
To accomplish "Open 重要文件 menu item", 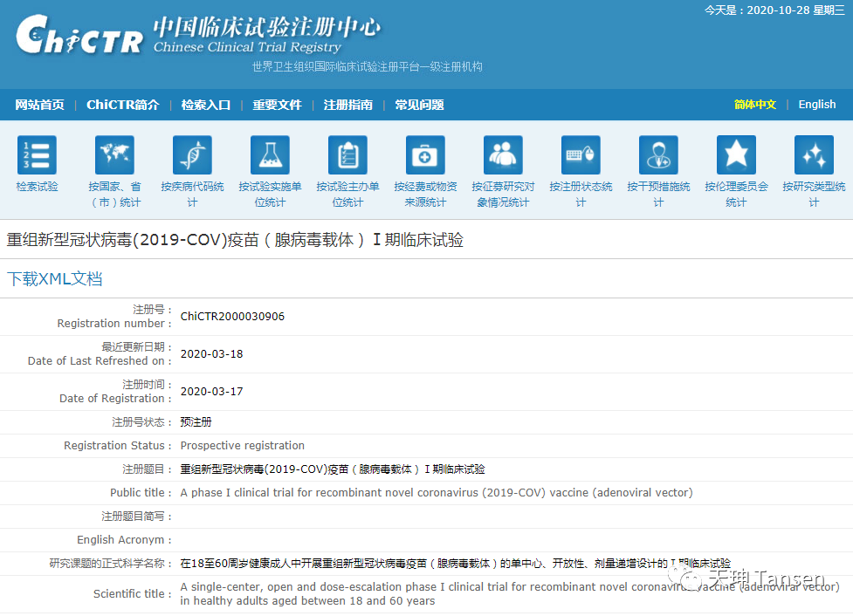I will click(278, 105).
